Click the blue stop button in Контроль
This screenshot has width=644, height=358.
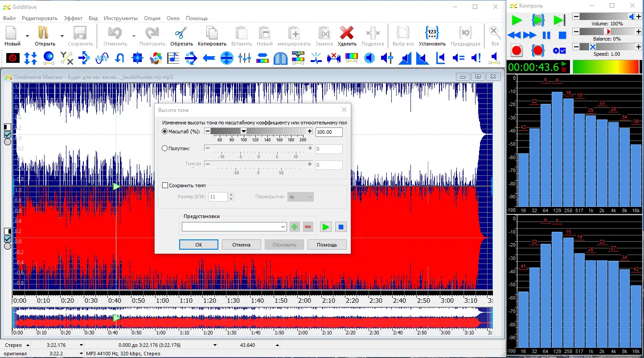coord(562,35)
